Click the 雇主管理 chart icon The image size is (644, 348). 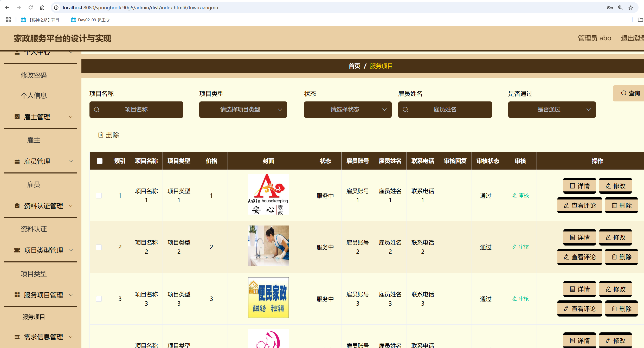[x=17, y=117]
